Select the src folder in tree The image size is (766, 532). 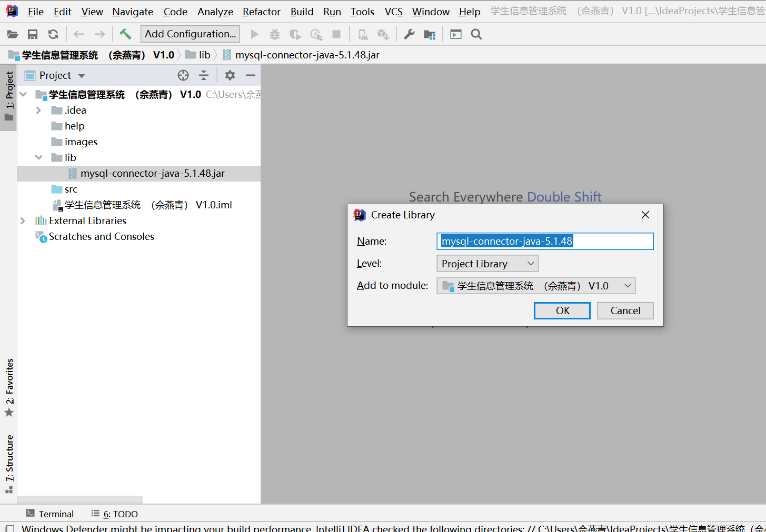pos(71,189)
